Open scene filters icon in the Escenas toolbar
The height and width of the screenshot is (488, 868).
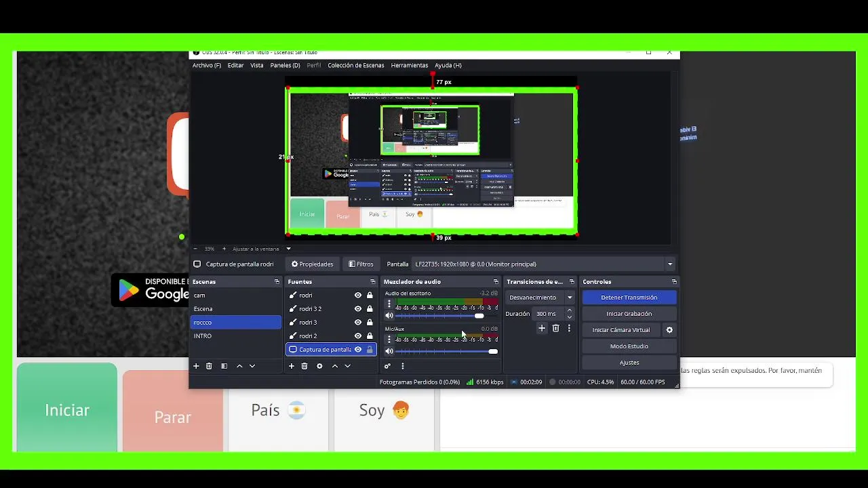(224, 366)
